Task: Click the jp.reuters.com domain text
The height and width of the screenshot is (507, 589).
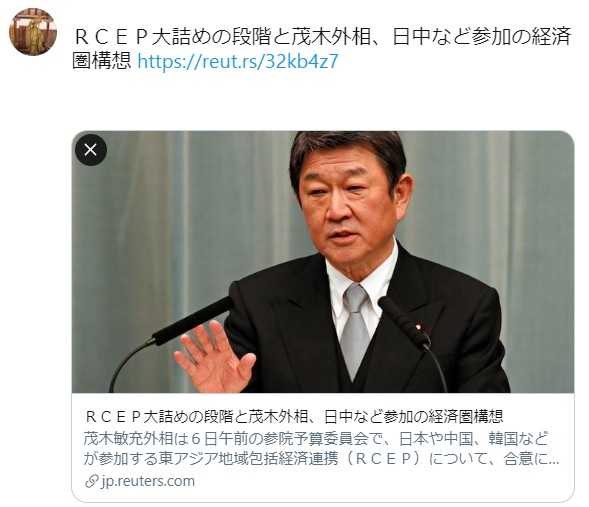Action: (148, 481)
